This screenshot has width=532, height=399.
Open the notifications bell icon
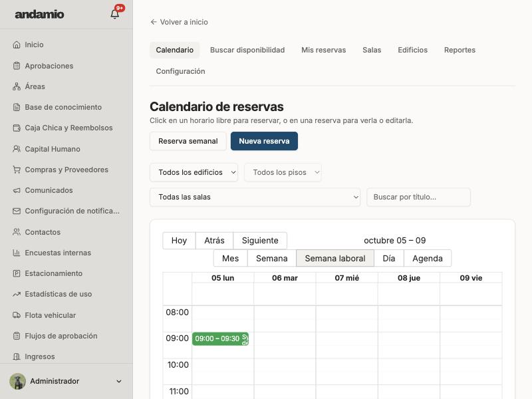(x=114, y=14)
